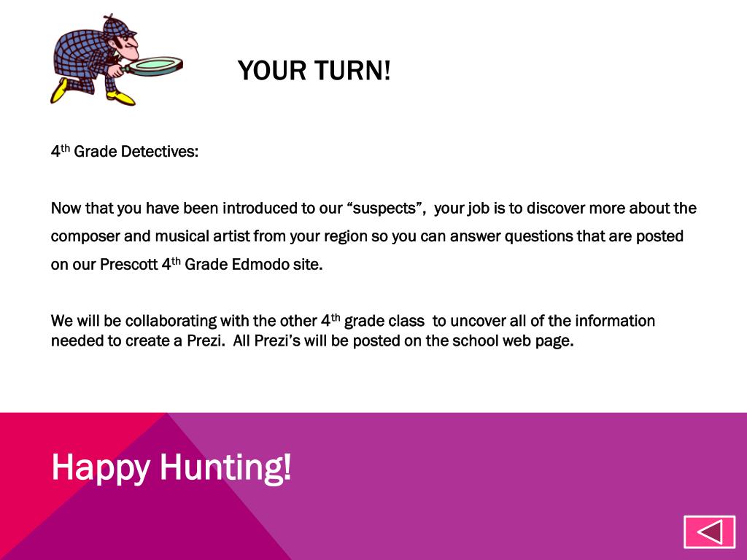Select the YOUR TURN! title text
This screenshot has width=747, height=560.
pyautogui.click(x=314, y=71)
